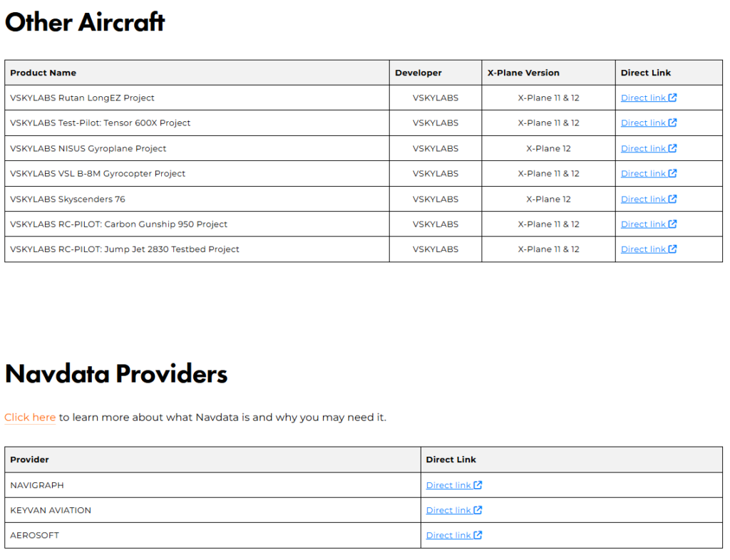Open Direct link for Jump Jet 2830 Testbed
The image size is (730, 560).
[x=649, y=249]
